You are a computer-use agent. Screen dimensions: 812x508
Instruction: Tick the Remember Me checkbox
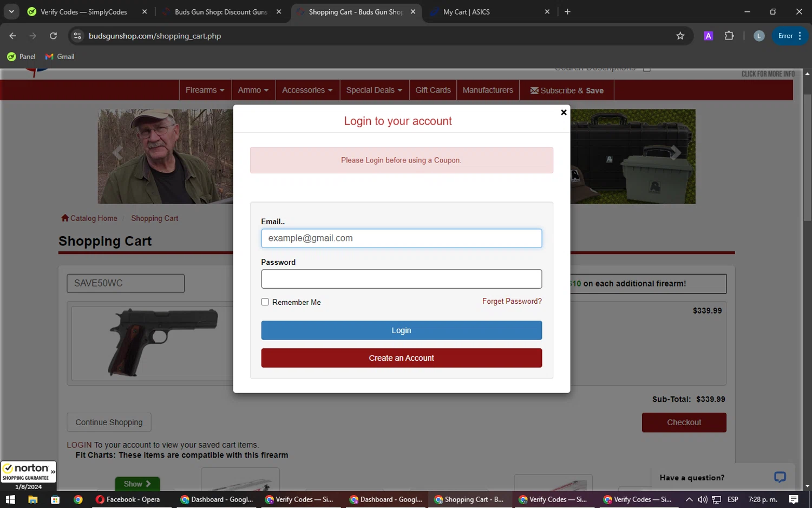pyautogui.click(x=265, y=302)
